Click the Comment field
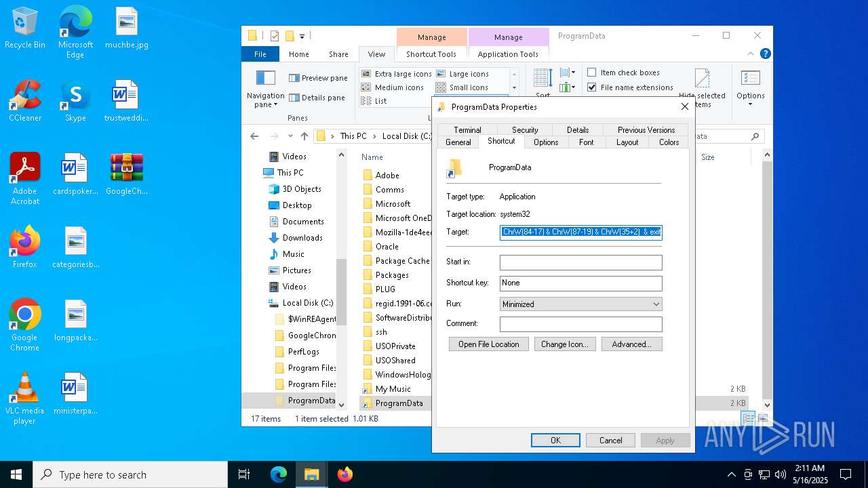This screenshot has width=868, height=488. pyautogui.click(x=580, y=324)
